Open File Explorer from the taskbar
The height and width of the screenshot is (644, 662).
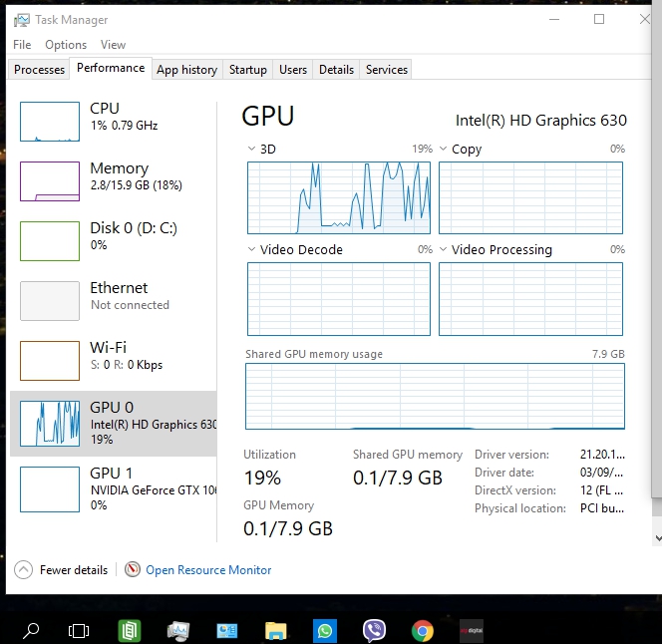[276, 631]
